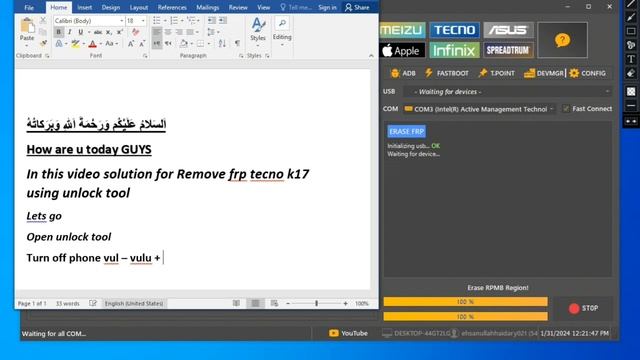
Task: Click the Sort A-Z icon
Action: (222, 44)
